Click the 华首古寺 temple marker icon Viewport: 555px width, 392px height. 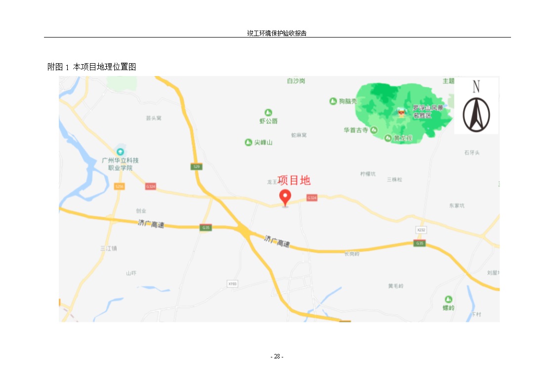click(374, 130)
